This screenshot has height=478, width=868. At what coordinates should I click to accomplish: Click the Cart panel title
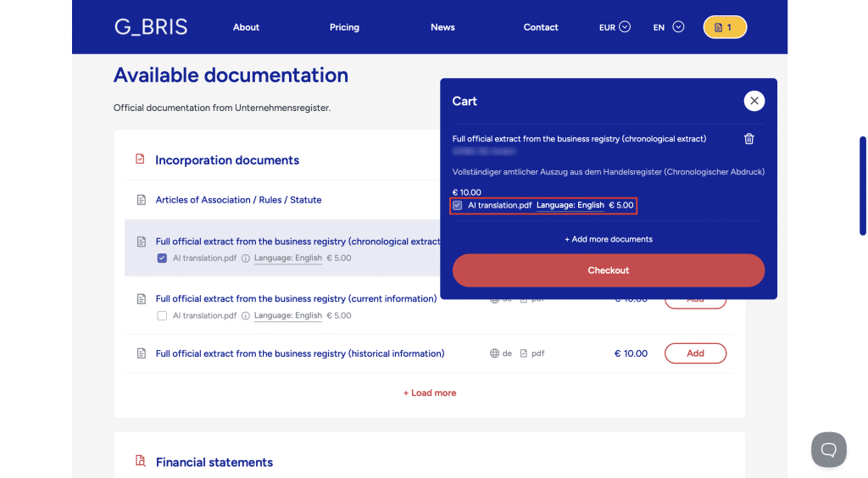coord(465,101)
